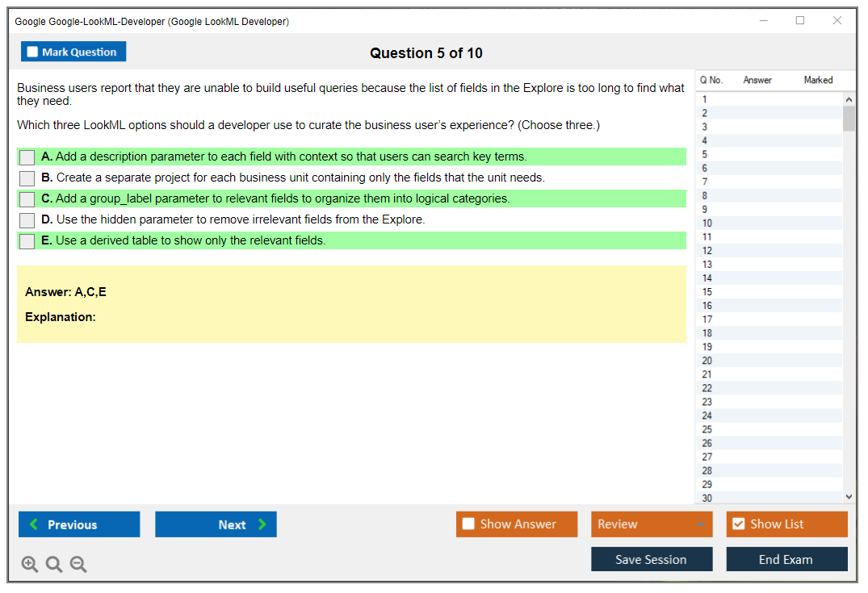868x593 pixels.
Task: Tick option D for the hidden parameter
Action: pos(27,220)
